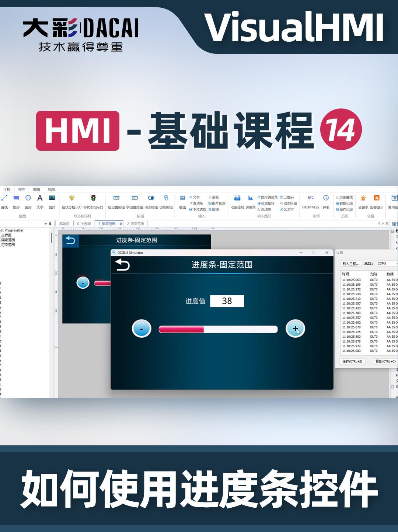
Task: Open the 2_可变范围 document tab
Action: tap(136, 223)
